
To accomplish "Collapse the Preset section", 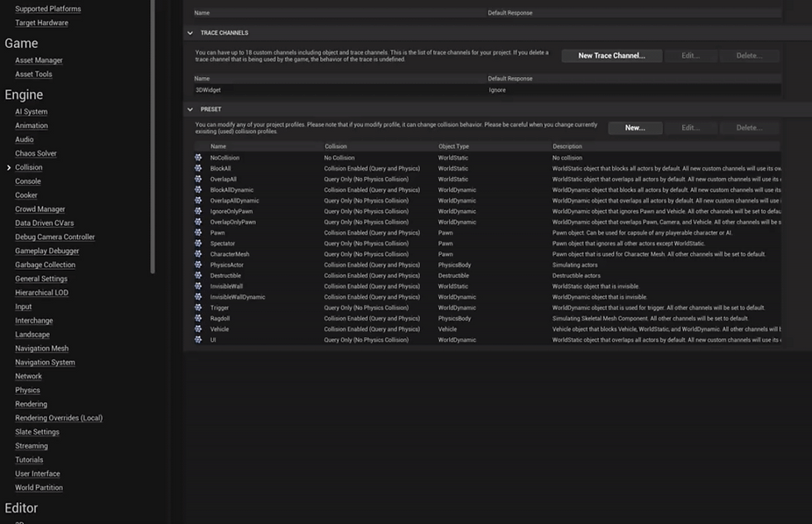I will [190, 109].
